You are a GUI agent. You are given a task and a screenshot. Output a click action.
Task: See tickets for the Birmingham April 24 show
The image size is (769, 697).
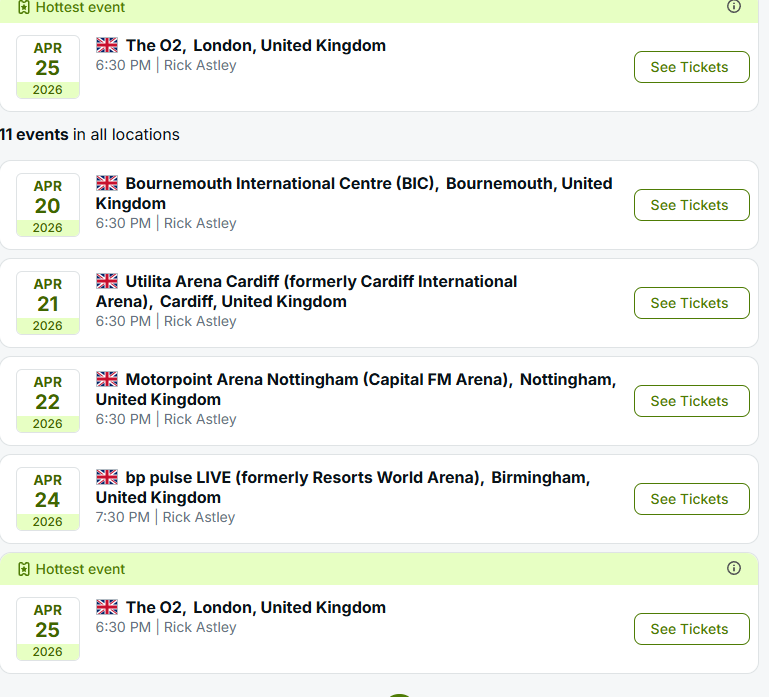(x=692, y=499)
